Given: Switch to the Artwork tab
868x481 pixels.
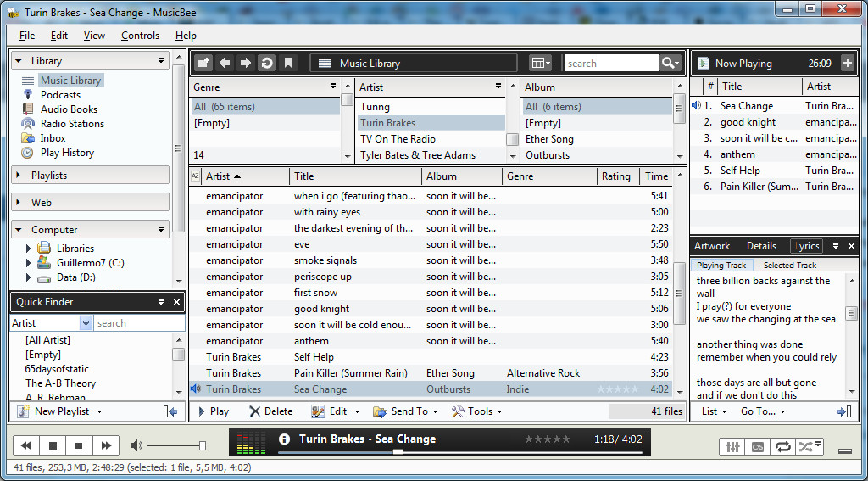Looking at the screenshot, I should point(712,246).
